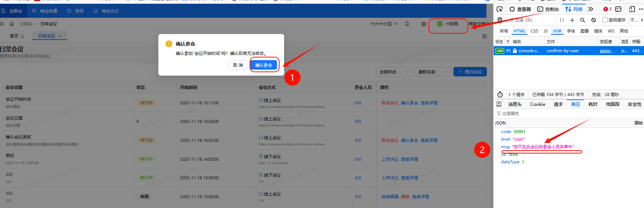Pause network recording

click(x=562, y=20)
